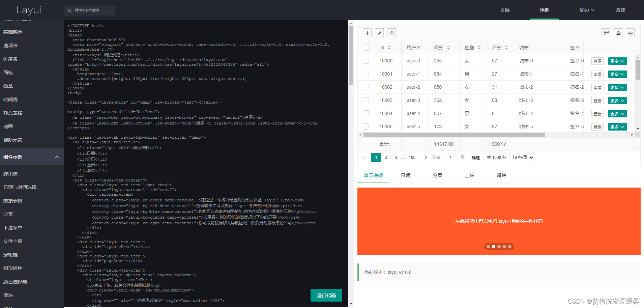Open the 文档 top navigation item
This screenshot has height=308, width=644.
[x=505, y=10]
